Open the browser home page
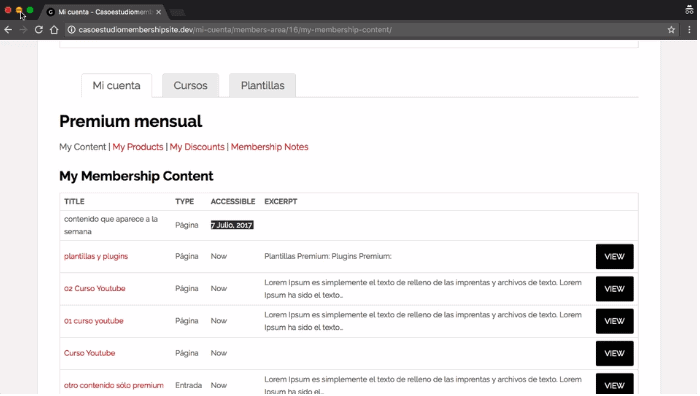 [x=54, y=30]
